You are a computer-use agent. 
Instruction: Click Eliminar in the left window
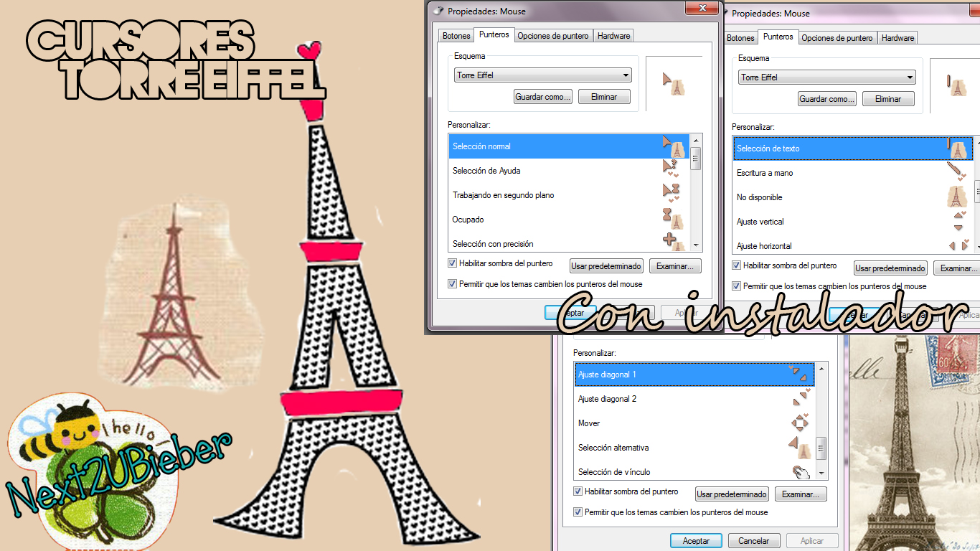point(604,97)
